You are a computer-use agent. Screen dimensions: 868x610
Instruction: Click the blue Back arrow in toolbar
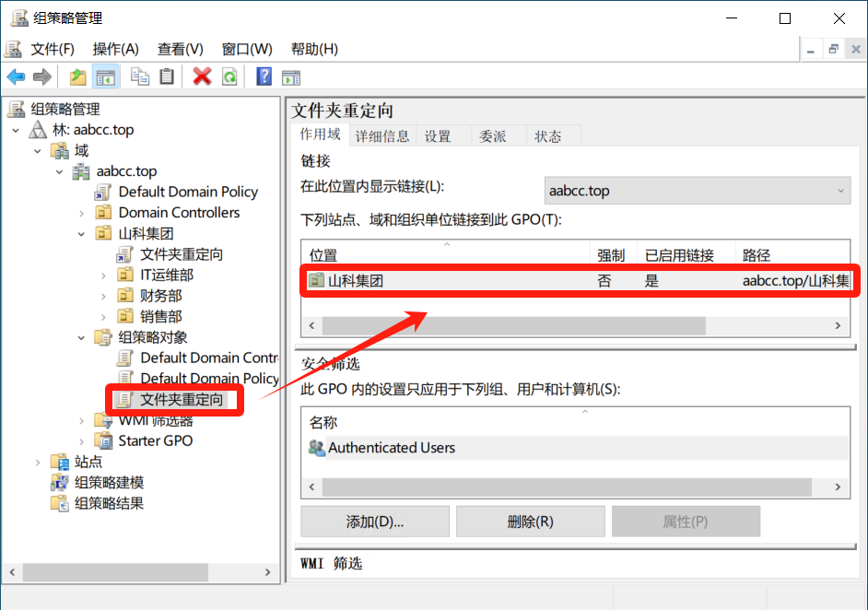[x=16, y=76]
